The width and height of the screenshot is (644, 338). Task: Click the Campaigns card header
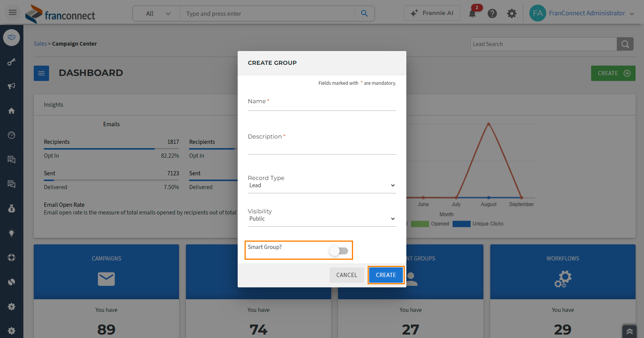106,272
